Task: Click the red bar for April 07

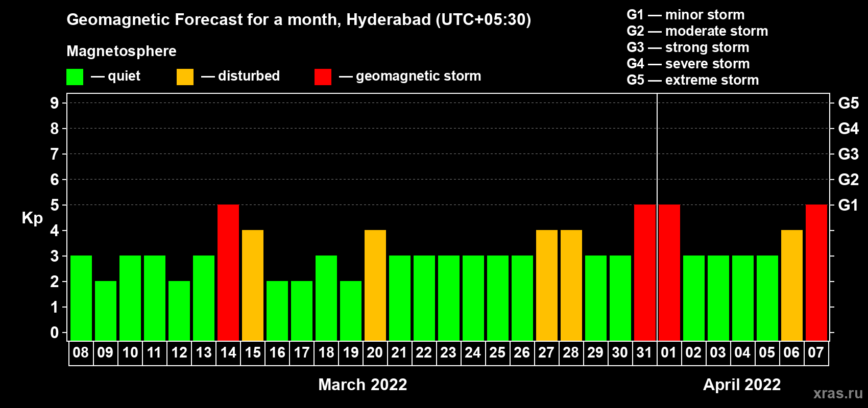Action: (816, 272)
